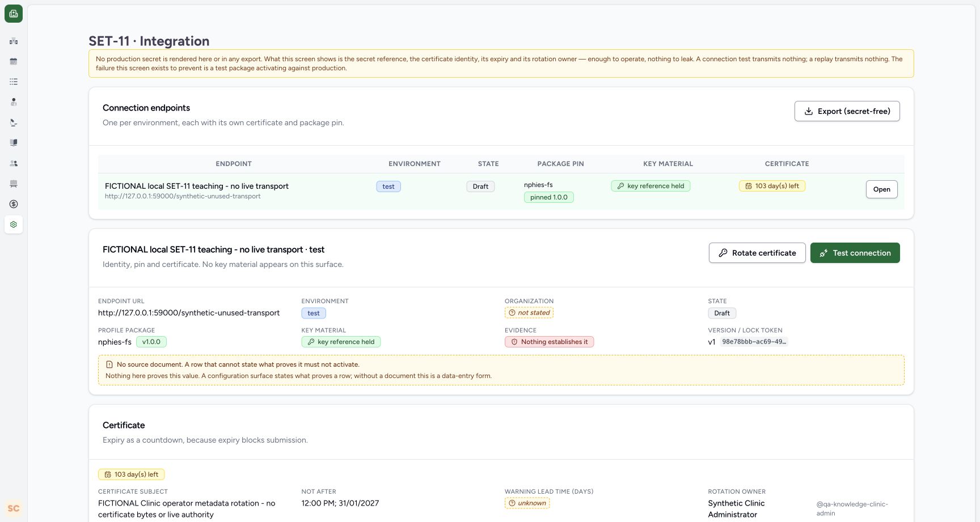Click the '103 day(s) left' badge in Certificate section
Screen dimensions: 980x522
point(132,474)
